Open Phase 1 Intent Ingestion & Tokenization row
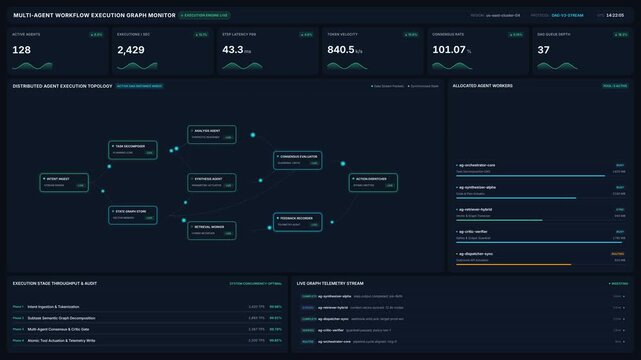The height and width of the screenshot is (360, 641). click(147, 307)
